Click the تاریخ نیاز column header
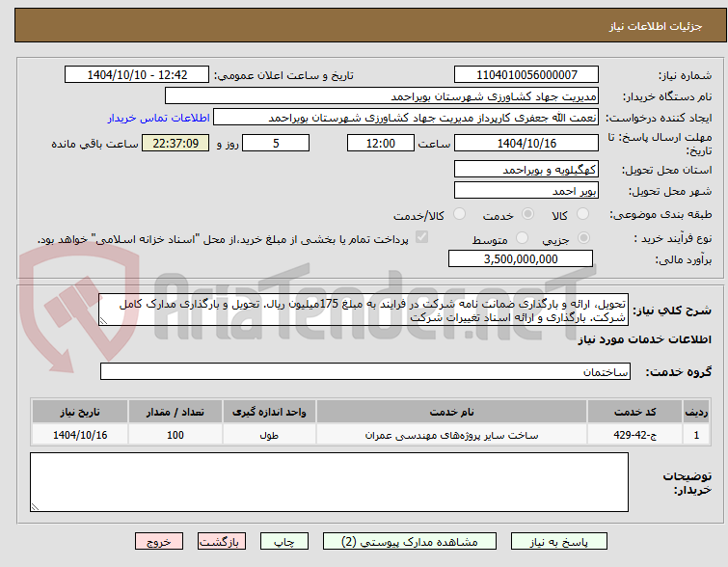The height and width of the screenshot is (567, 728). [x=80, y=412]
